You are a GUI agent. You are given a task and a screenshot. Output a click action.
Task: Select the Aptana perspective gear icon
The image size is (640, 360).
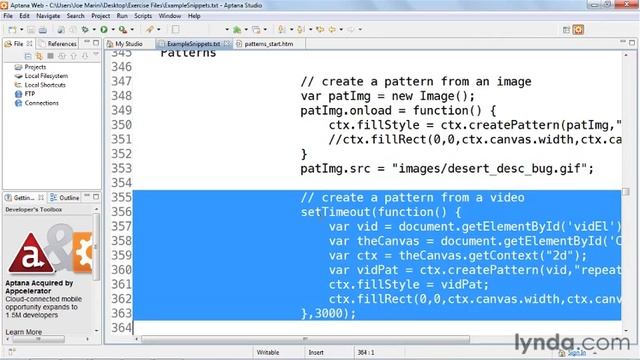pyautogui.click(x=578, y=29)
